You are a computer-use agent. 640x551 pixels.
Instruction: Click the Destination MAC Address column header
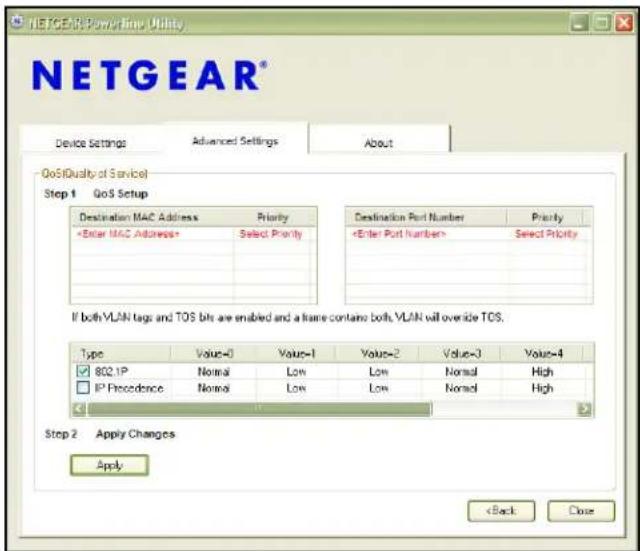click(x=153, y=217)
